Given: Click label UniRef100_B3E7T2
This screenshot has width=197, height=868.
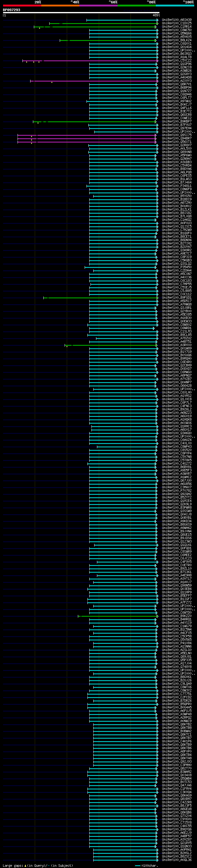Looking at the screenshot, I should tap(176, 111).
